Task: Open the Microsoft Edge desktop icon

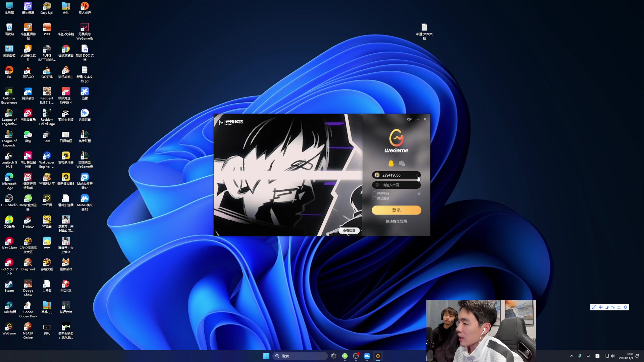Action: pyautogui.click(x=9, y=181)
